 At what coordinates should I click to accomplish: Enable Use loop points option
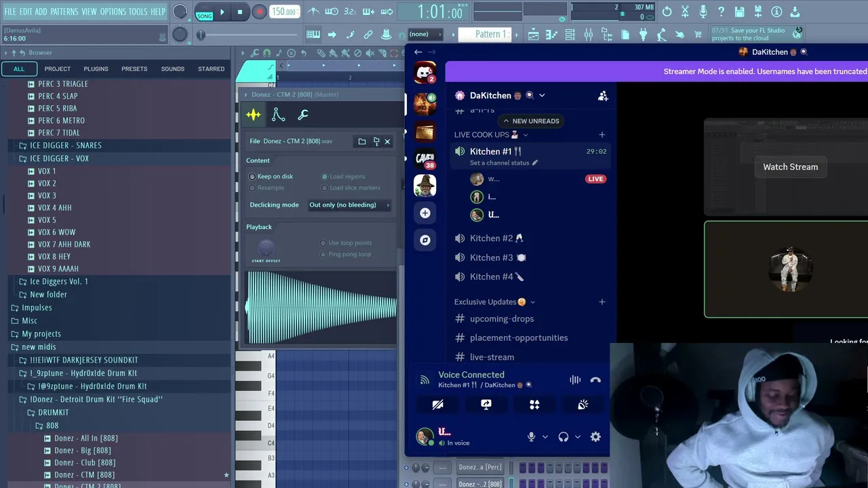coord(323,243)
